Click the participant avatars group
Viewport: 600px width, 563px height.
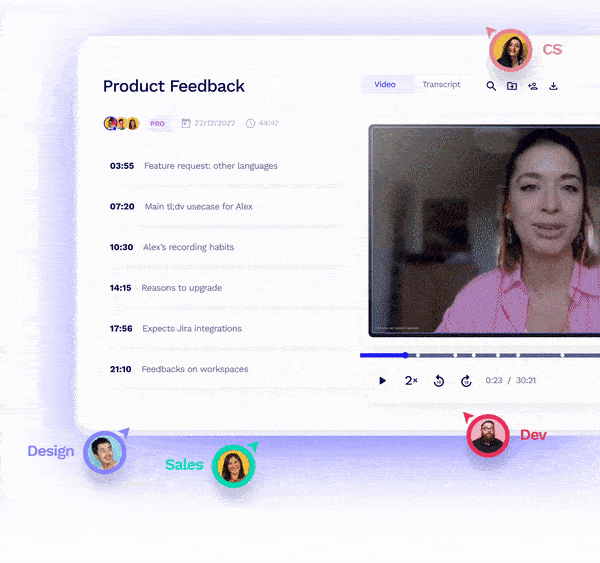pyautogui.click(x=121, y=124)
